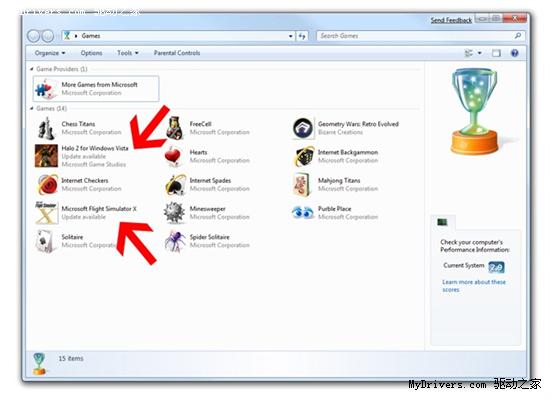Click the Forward navigation arrow

tap(48, 36)
